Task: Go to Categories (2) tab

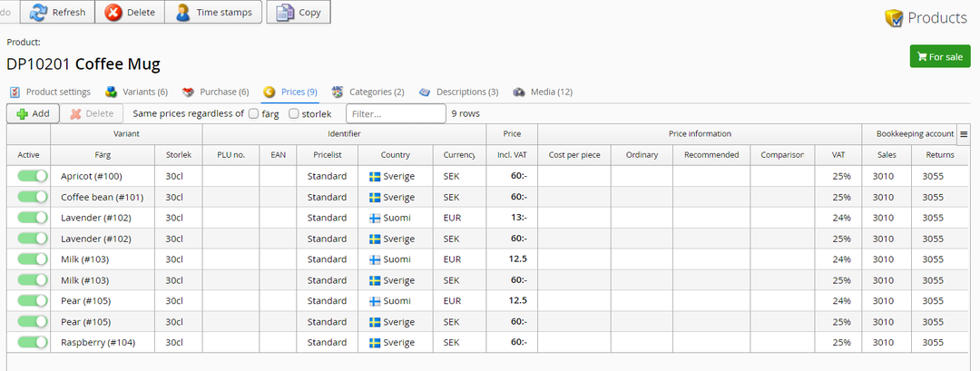Action: pos(368,92)
